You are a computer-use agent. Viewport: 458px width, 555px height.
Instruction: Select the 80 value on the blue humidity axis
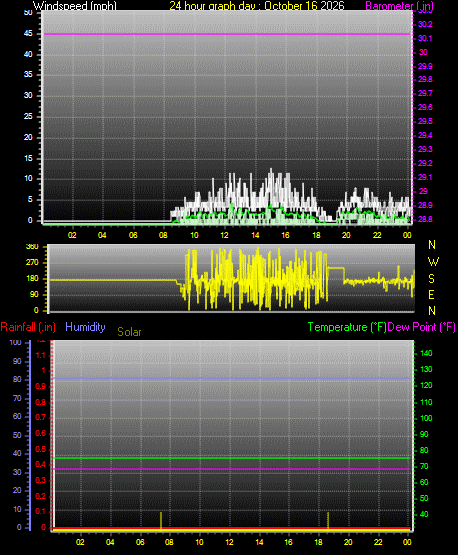(x=17, y=379)
